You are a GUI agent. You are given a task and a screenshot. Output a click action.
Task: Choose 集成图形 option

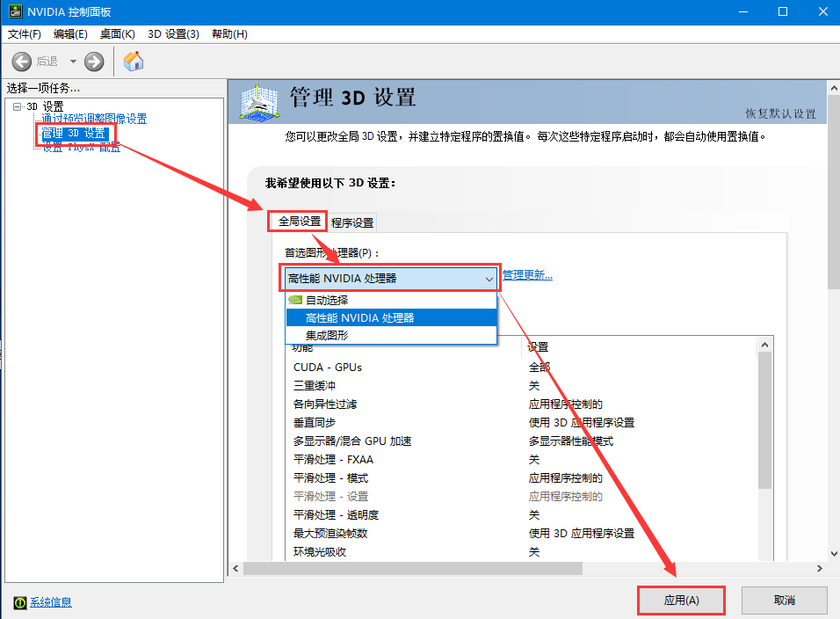[x=392, y=336]
